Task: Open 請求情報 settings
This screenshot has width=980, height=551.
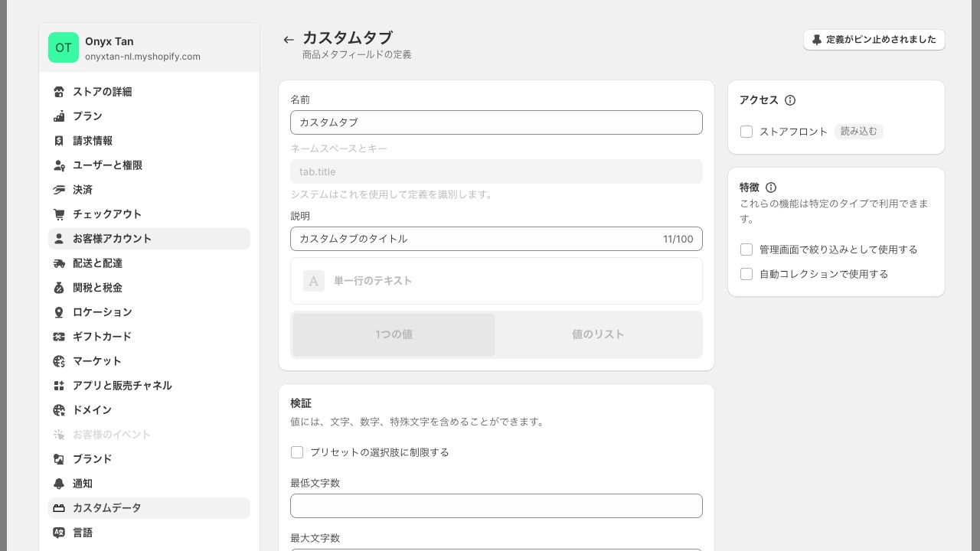Action: pos(149,141)
